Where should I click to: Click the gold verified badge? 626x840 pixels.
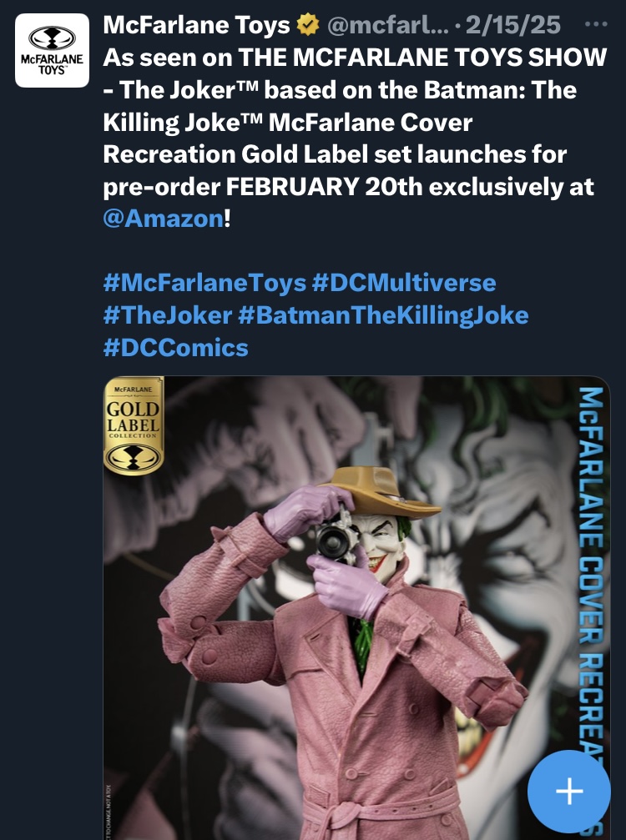click(x=308, y=26)
